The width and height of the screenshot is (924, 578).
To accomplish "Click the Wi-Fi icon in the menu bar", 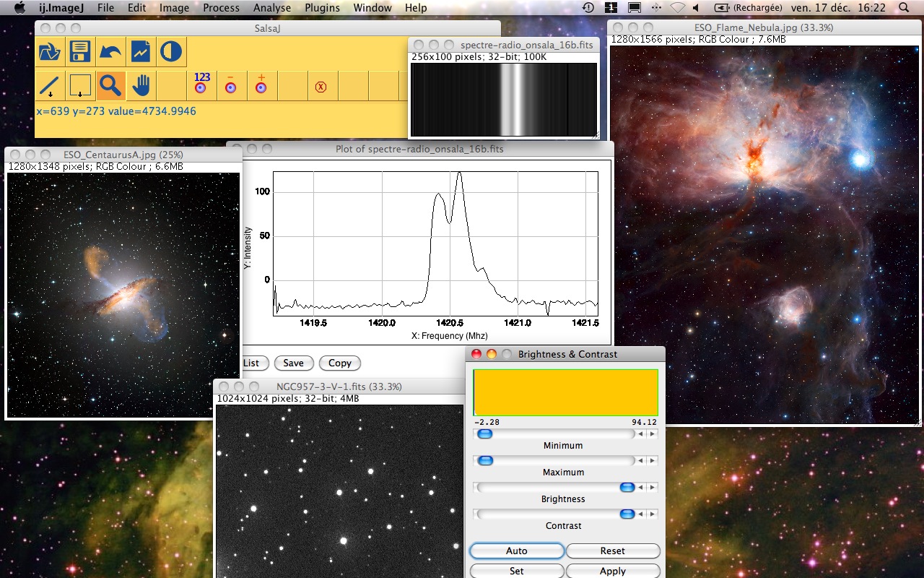I will coord(677,7).
